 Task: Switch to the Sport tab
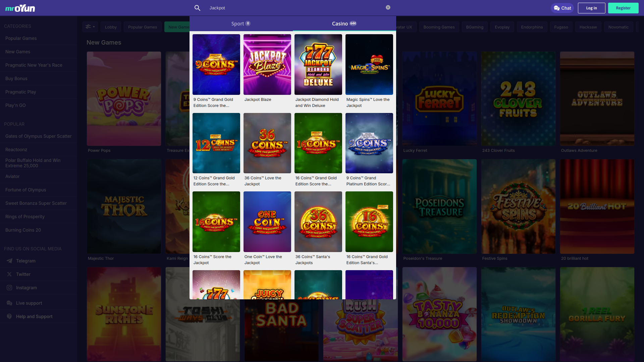pos(241,23)
